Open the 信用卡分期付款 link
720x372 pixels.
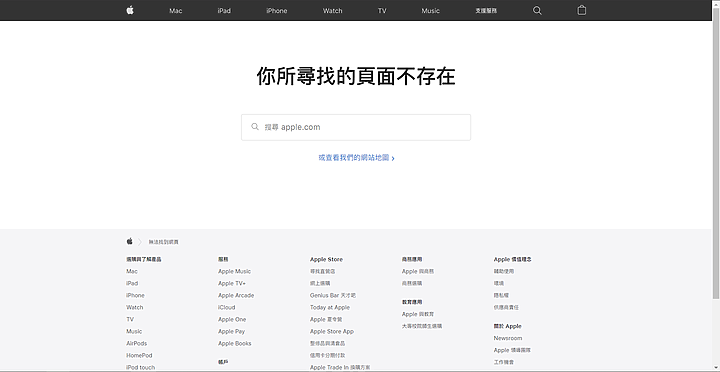point(327,355)
